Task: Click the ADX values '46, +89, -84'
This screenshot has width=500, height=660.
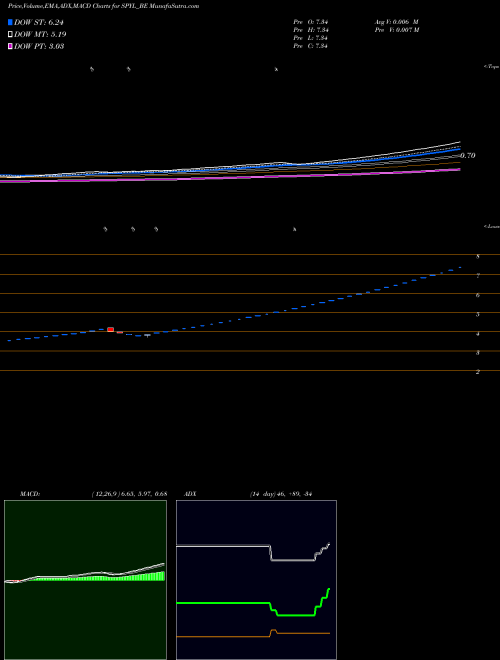Action: [x=294, y=494]
